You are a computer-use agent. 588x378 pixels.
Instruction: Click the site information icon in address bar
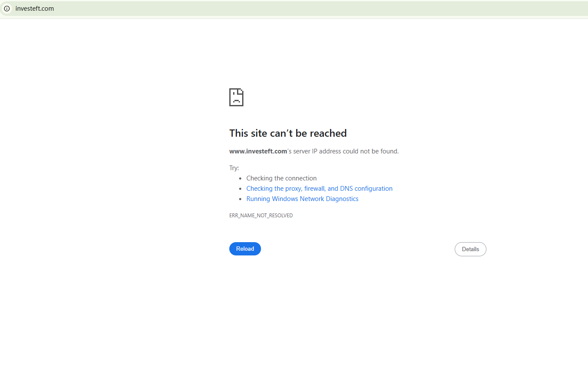click(x=7, y=9)
